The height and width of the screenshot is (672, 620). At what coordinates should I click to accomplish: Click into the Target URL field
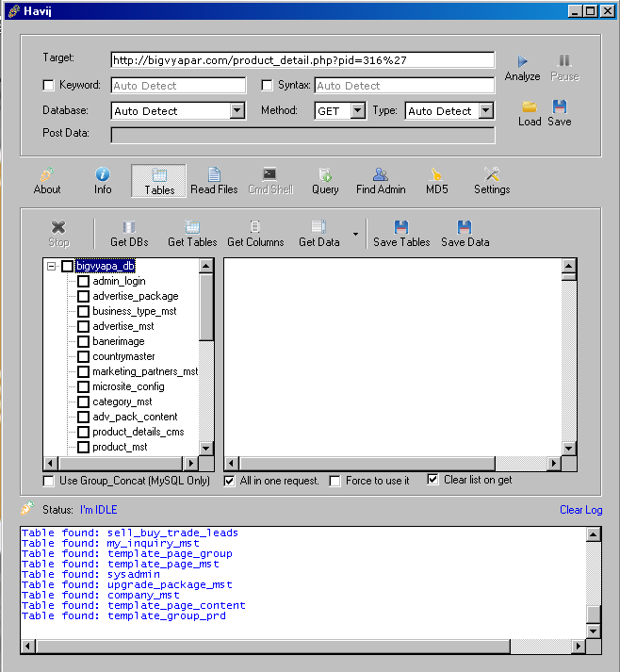click(x=302, y=60)
